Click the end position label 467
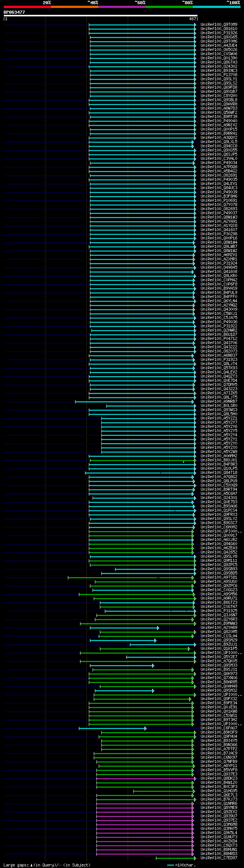Viewport: 244px width, 868px height. tap(193, 19)
